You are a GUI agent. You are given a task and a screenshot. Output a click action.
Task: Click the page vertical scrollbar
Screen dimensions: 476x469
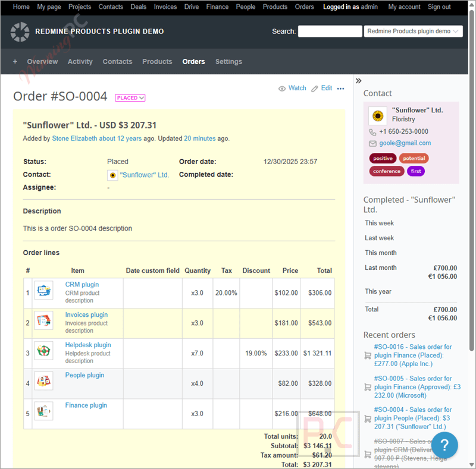471,182
